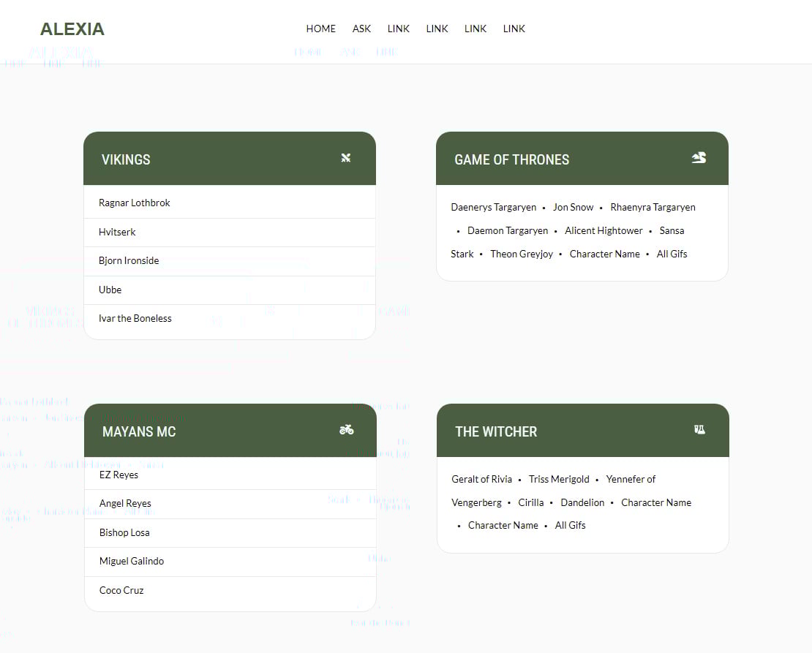Screen dimensions: 812x653
Task: Click the VIKINGS card title
Action: click(x=126, y=159)
